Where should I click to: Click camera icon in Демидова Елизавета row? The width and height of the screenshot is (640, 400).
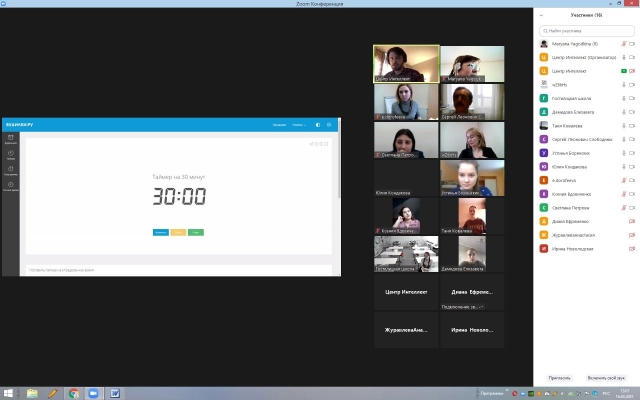(632, 112)
